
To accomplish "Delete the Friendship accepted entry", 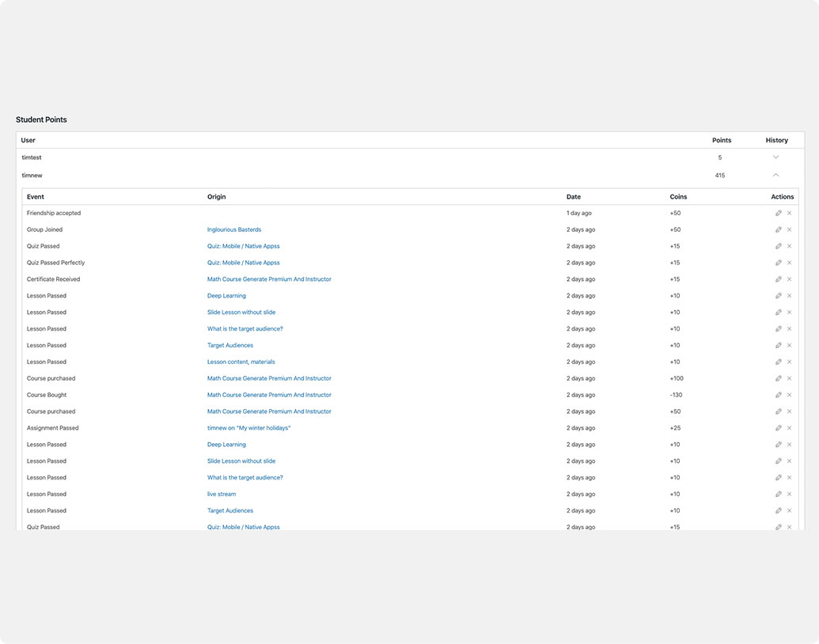I will [x=789, y=214].
